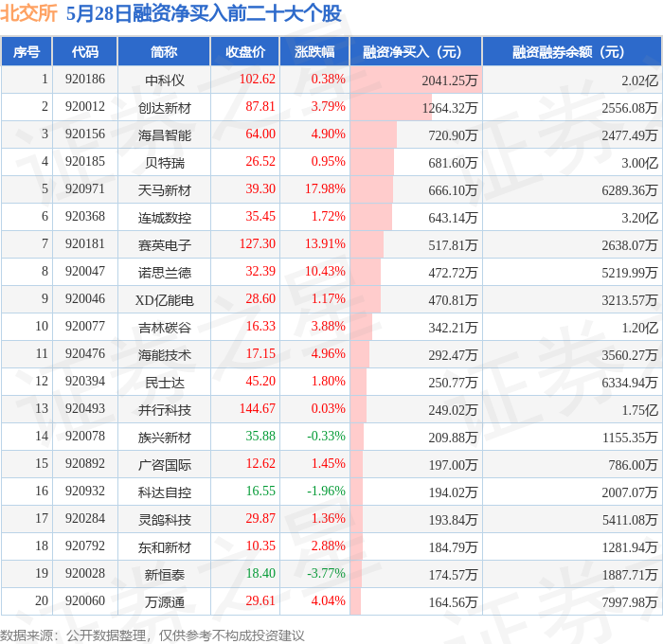Click stock name 中科仪

click(x=165, y=80)
